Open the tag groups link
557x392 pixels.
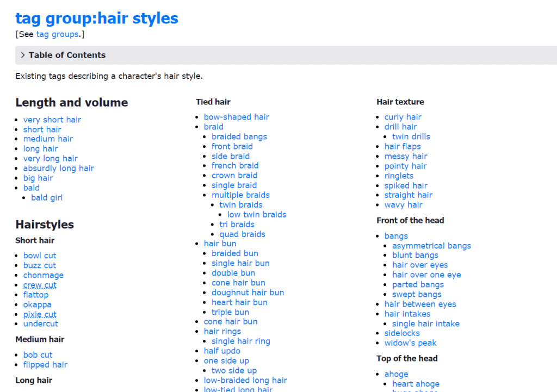point(57,34)
